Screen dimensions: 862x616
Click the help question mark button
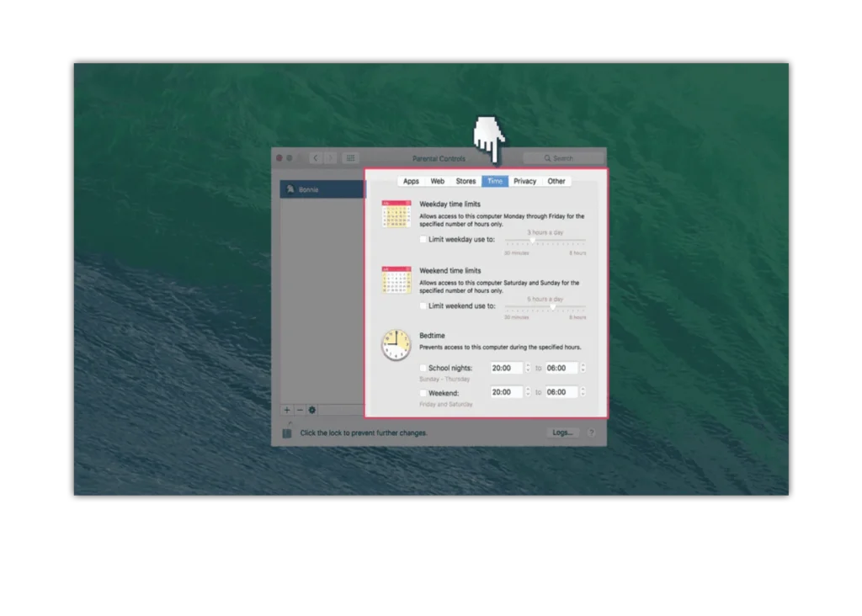coord(592,433)
